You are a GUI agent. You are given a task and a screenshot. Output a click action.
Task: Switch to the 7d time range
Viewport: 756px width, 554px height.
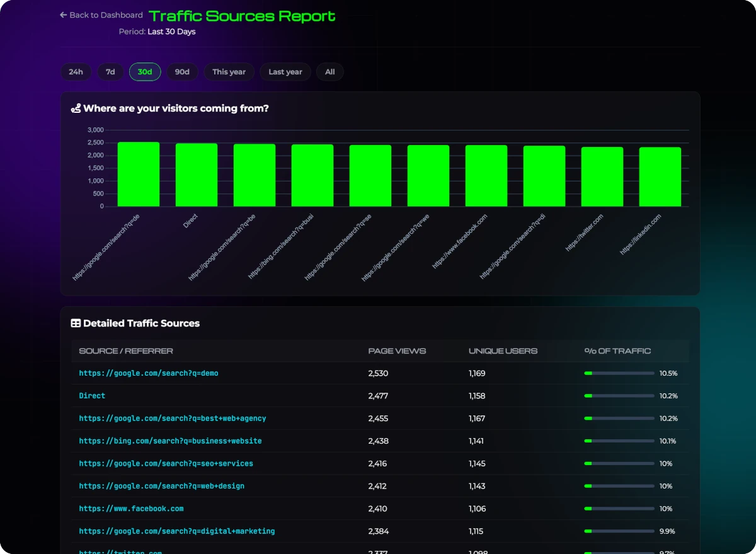coord(110,72)
